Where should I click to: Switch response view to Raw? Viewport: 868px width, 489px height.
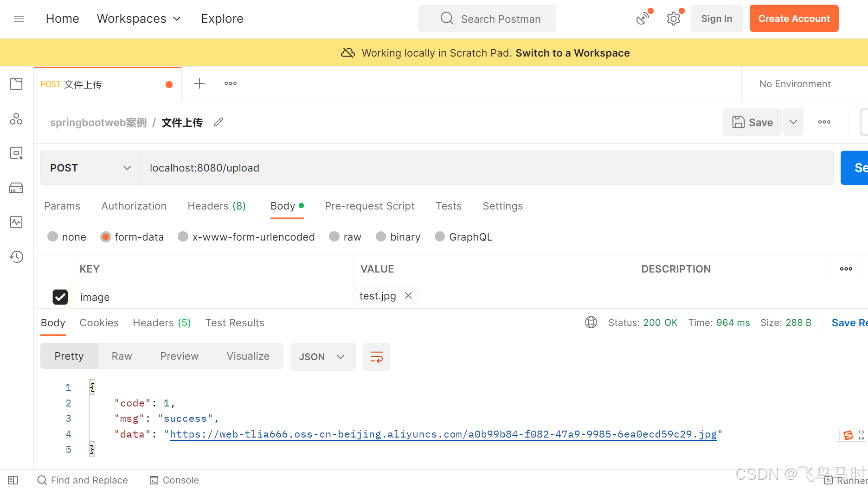122,356
